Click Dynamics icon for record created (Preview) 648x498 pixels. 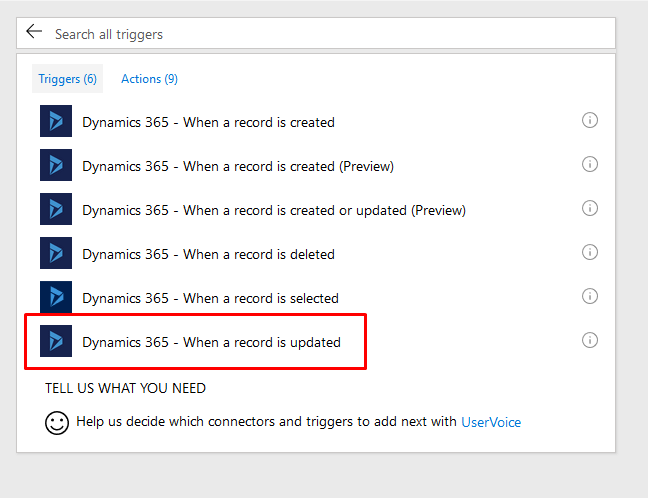pyautogui.click(x=56, y=165)
